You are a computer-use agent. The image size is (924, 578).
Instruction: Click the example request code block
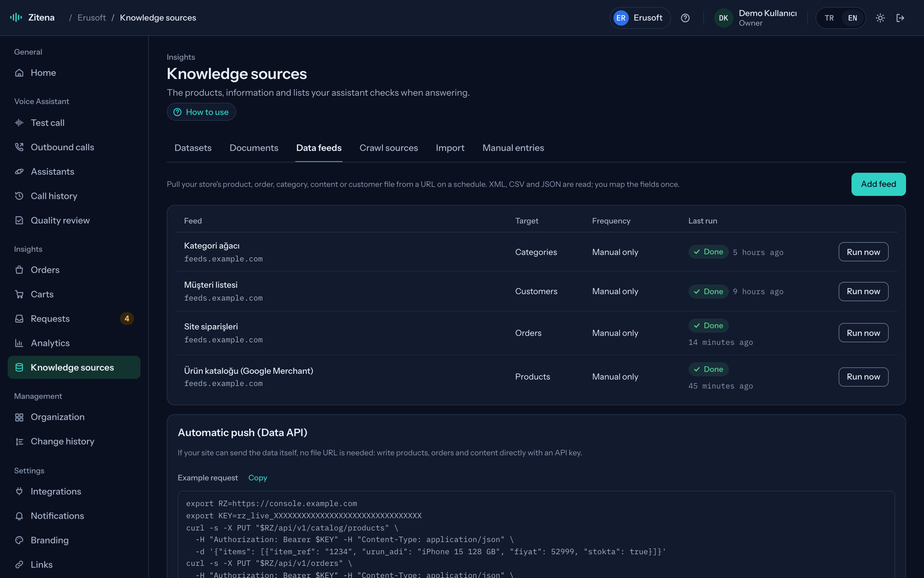536,534
